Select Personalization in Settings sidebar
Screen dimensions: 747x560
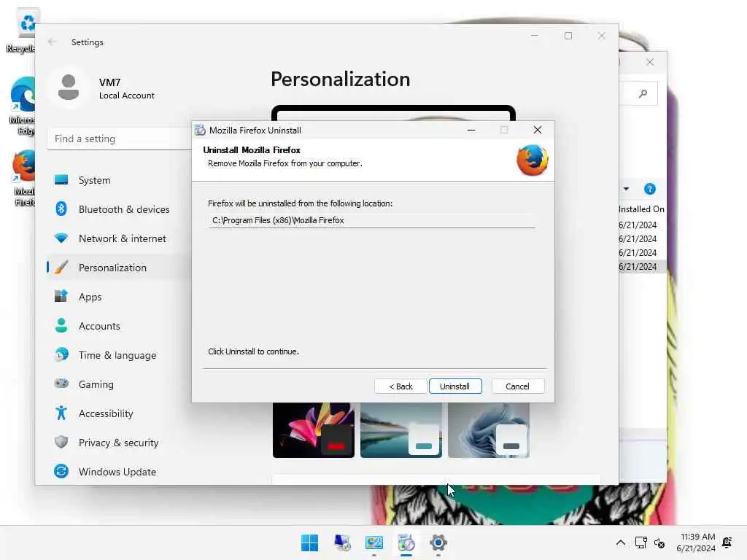point(119,268)
